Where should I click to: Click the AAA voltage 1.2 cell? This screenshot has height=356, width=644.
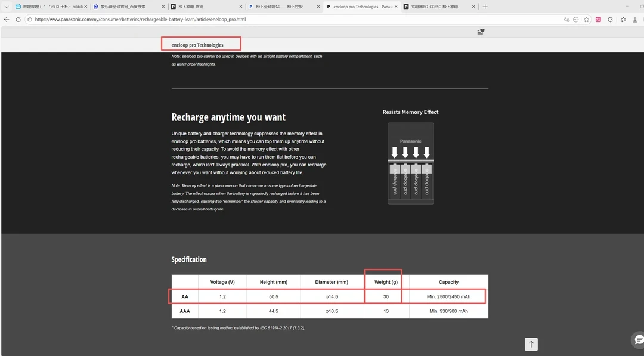(x=222, y=311)
